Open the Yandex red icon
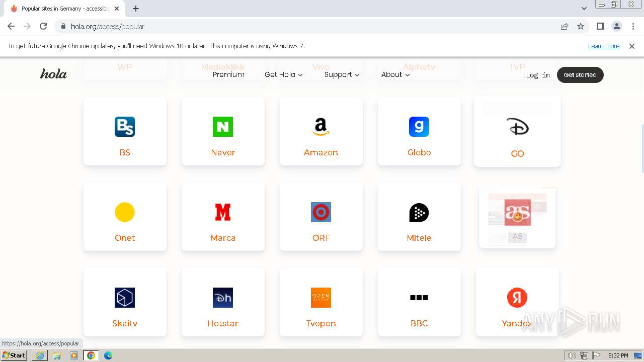This screenshot has height=362, width=644. pos(517,298)
